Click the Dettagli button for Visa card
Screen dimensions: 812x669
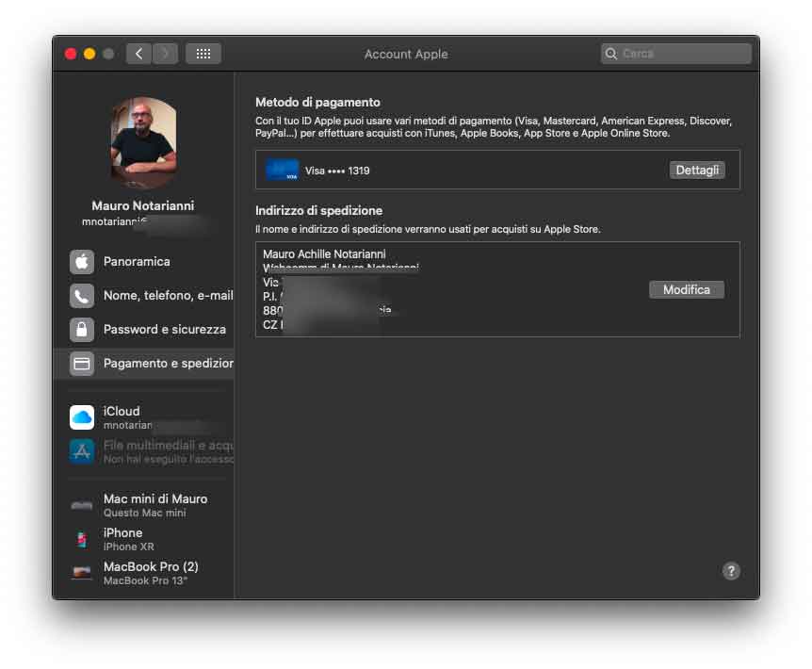coord(697,170)
